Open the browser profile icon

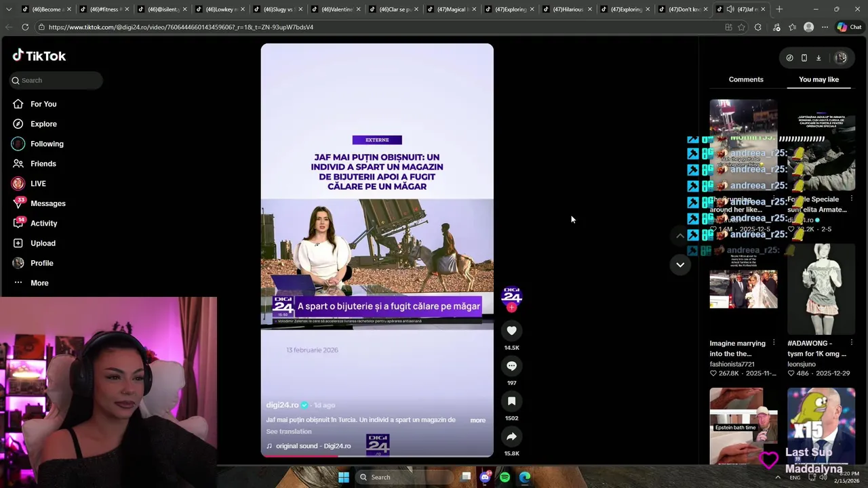pyautogui.click(x=808, y=27)
